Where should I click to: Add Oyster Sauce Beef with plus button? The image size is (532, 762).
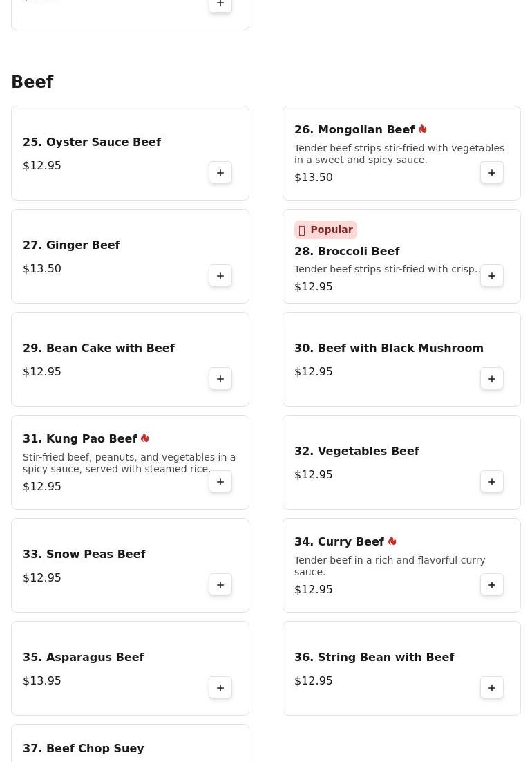click(x=220, y=172)
